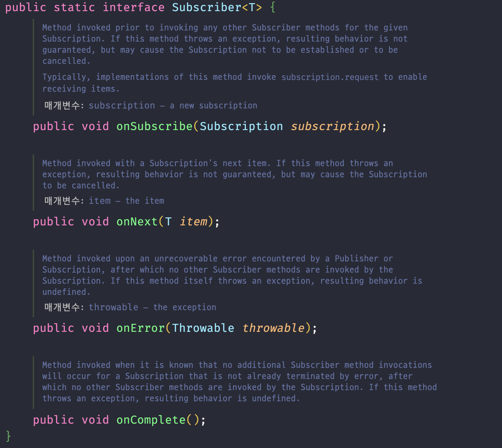Select the Subscription parameter type in onSubscribe
The width and height of the screenshot is (502, 448).
click(x=241, y=126)
